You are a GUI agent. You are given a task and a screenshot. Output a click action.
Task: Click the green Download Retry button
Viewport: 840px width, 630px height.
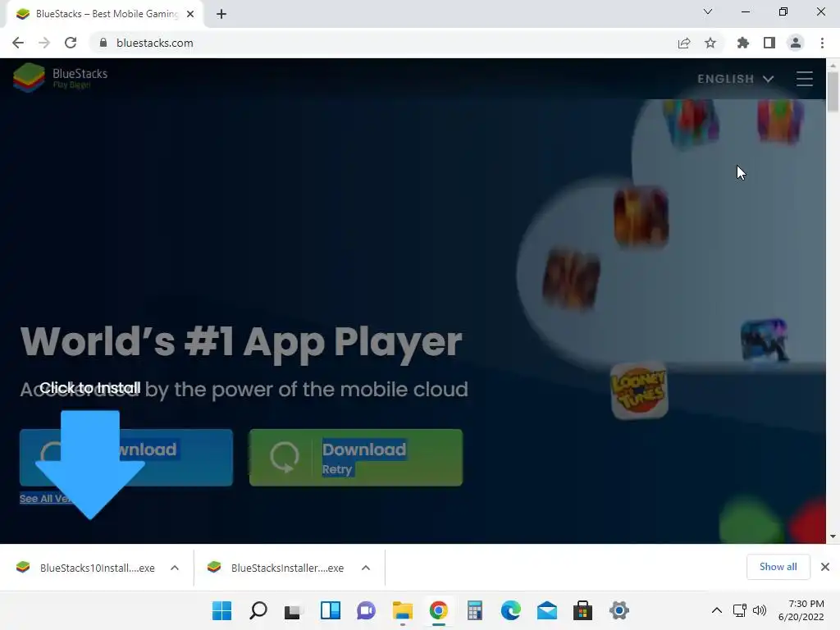click(x=356, y=458)
